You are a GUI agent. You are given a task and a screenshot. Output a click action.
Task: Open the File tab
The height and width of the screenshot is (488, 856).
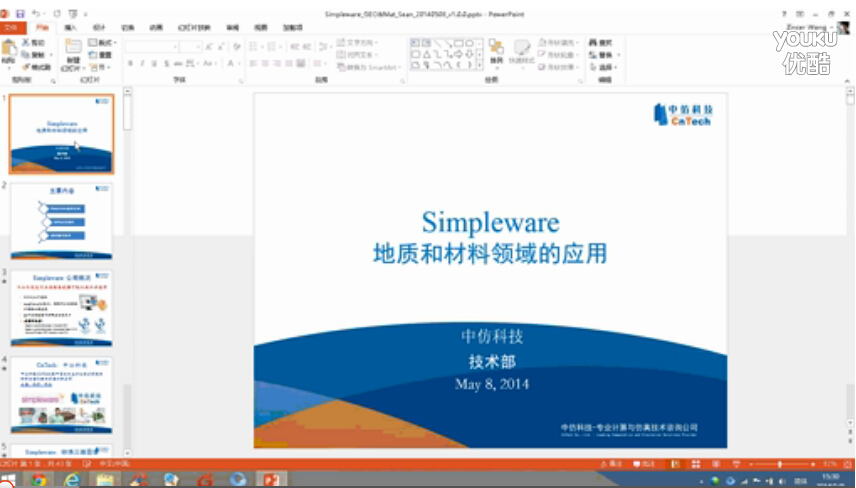11,27
